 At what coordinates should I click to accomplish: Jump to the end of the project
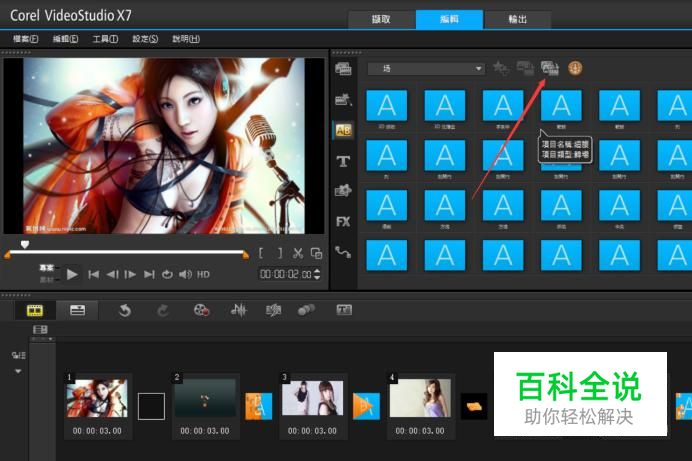(149, 274)
